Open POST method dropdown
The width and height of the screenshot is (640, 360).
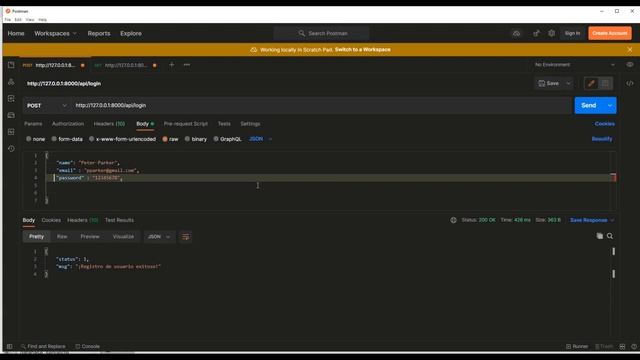pyautogui.click(x=47, y=106)
